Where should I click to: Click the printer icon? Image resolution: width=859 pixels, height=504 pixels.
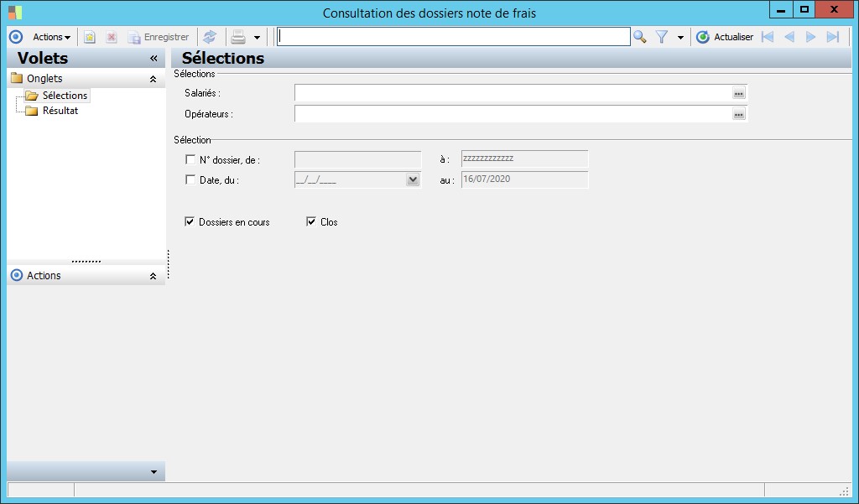(238, 37)
